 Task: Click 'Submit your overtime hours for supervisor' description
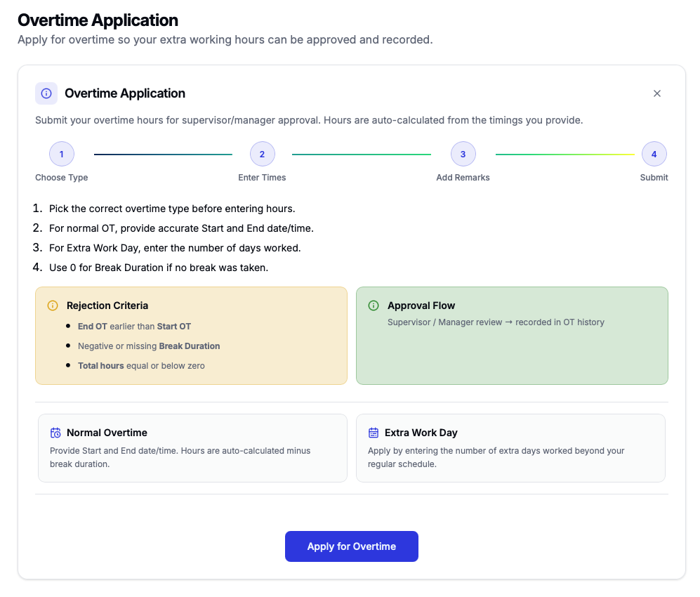pyautogui.click(x=309, y=120)
